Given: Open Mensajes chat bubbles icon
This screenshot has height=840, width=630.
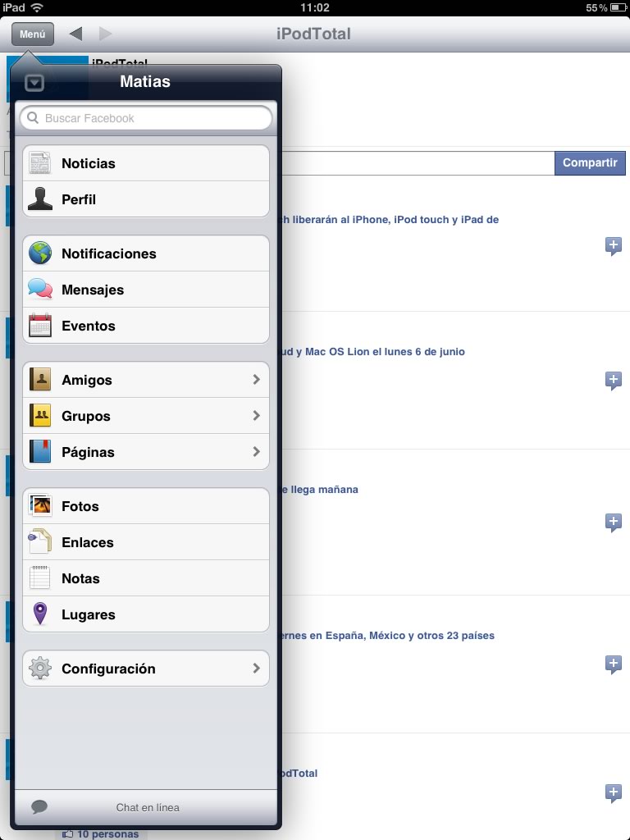Looking at the screenshot, I should (40, 290).
